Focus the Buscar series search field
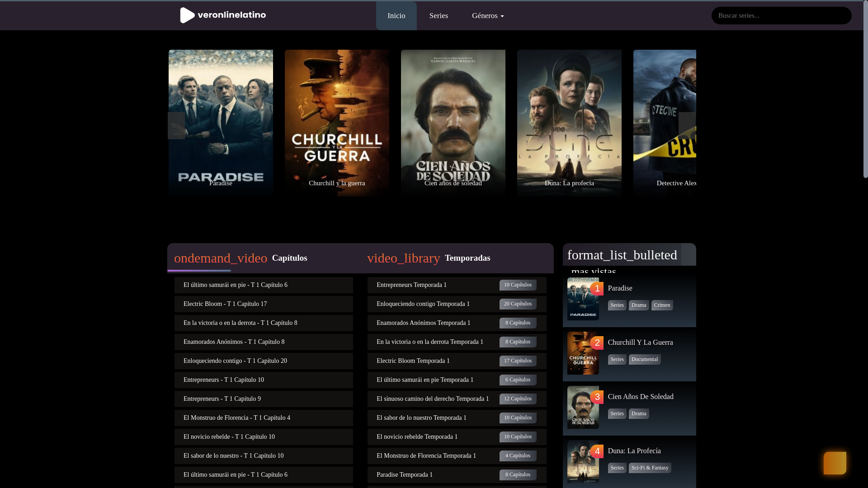The width and height of the screenshot is (868, 488). (781, 15)
